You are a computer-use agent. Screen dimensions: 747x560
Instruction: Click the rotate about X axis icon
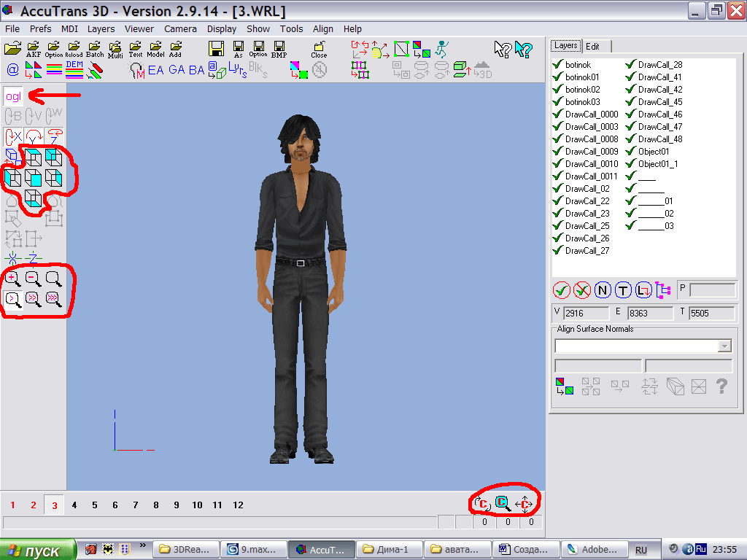pyautogui.click(x=13, y=136)
